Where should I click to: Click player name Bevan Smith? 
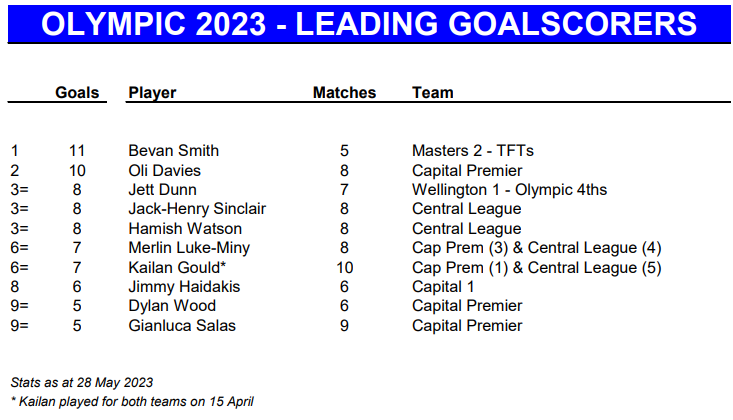pyautogui.click(x=173, y=151)
